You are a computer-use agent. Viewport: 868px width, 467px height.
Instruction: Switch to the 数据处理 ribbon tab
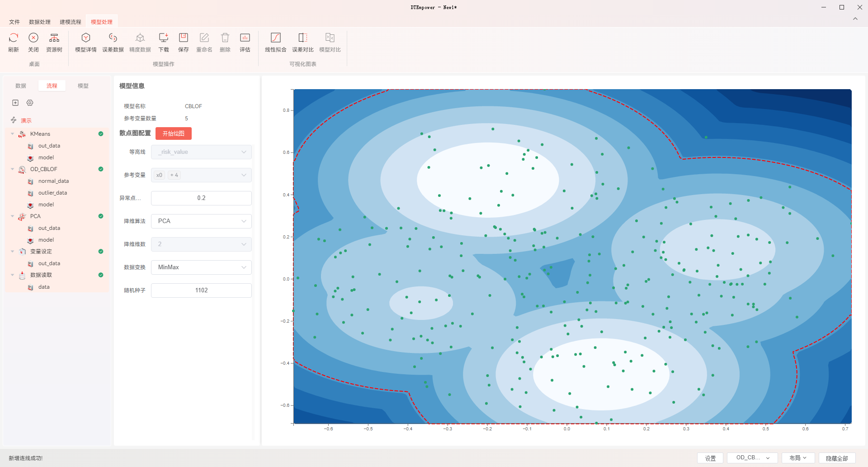point(40,22)
